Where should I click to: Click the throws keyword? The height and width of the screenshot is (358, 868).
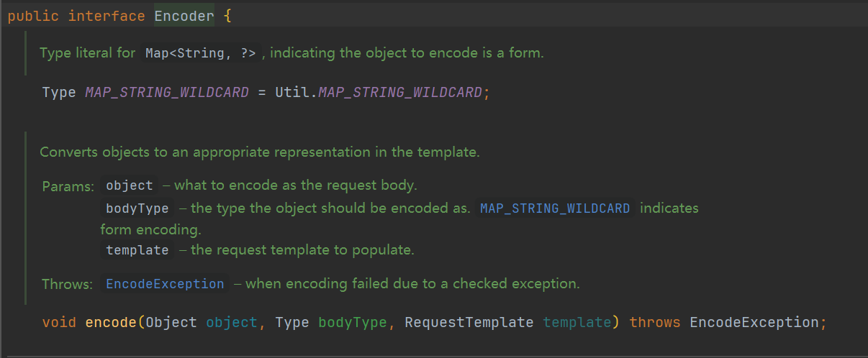[655, 322]
